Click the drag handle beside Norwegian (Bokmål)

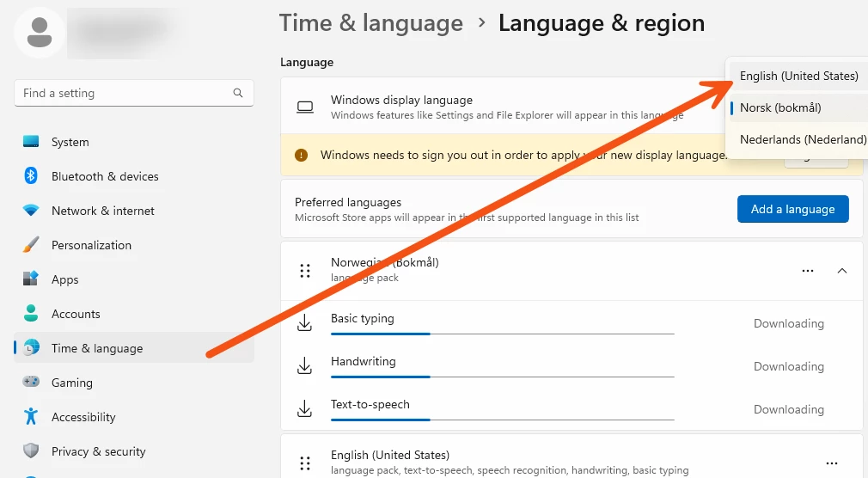click(305, 270)
